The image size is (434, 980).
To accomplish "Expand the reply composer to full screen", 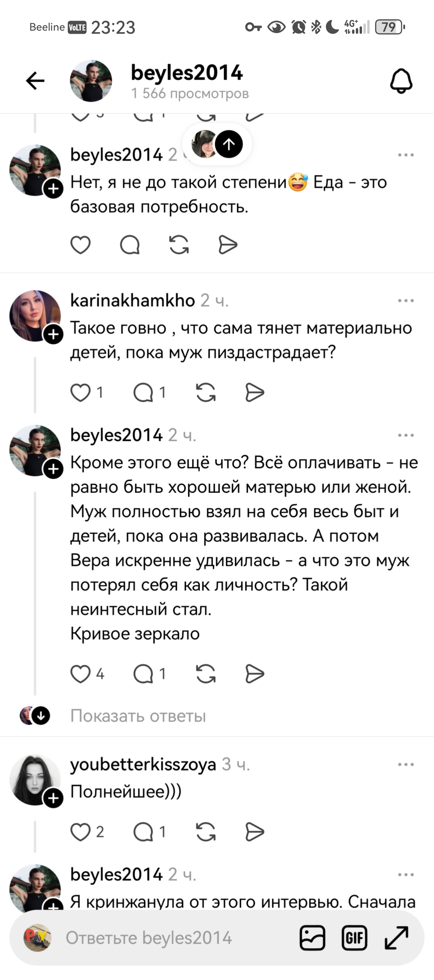I will coord(396,938).
